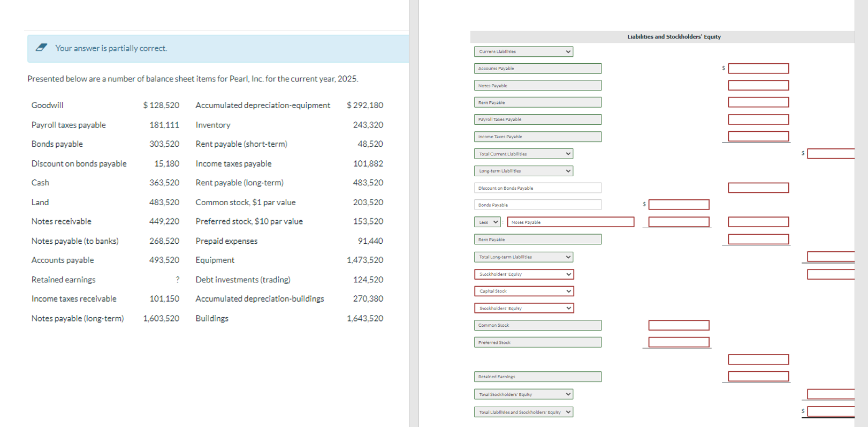
Task: Click the Total Current Liabilities amount box
Action: [x=831, y=154]
